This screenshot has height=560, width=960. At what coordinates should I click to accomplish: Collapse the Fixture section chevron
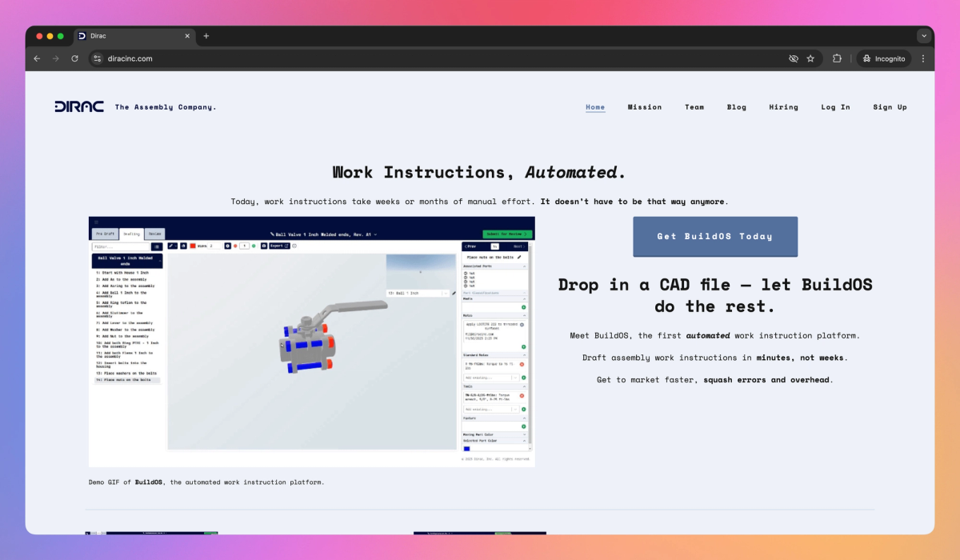click(524, 418)
